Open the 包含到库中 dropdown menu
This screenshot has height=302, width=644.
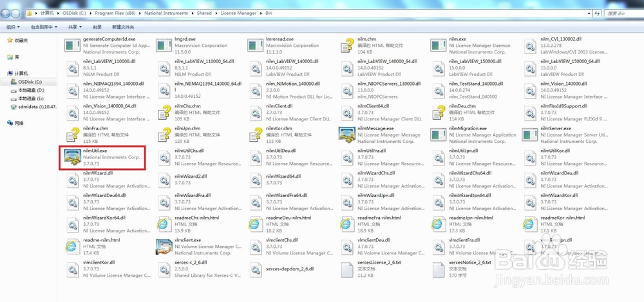tap(44, 27)
